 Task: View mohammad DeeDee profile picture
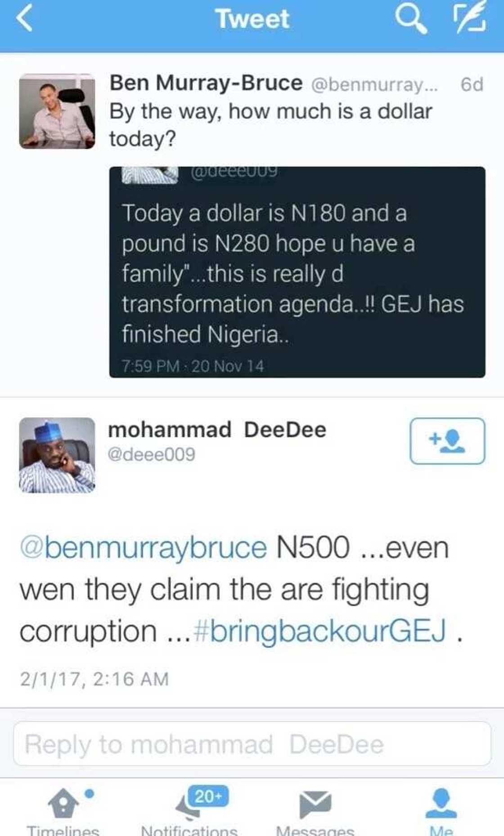point(57,455)
